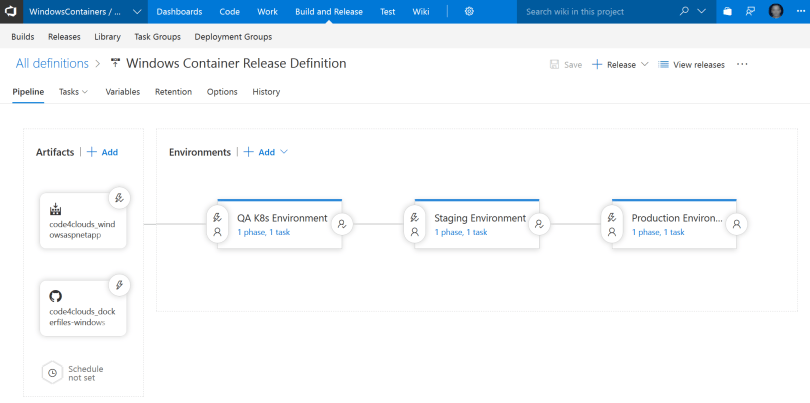Switch to the Variables tab
The height and width of the screenshot is (403, 810).
123,92
